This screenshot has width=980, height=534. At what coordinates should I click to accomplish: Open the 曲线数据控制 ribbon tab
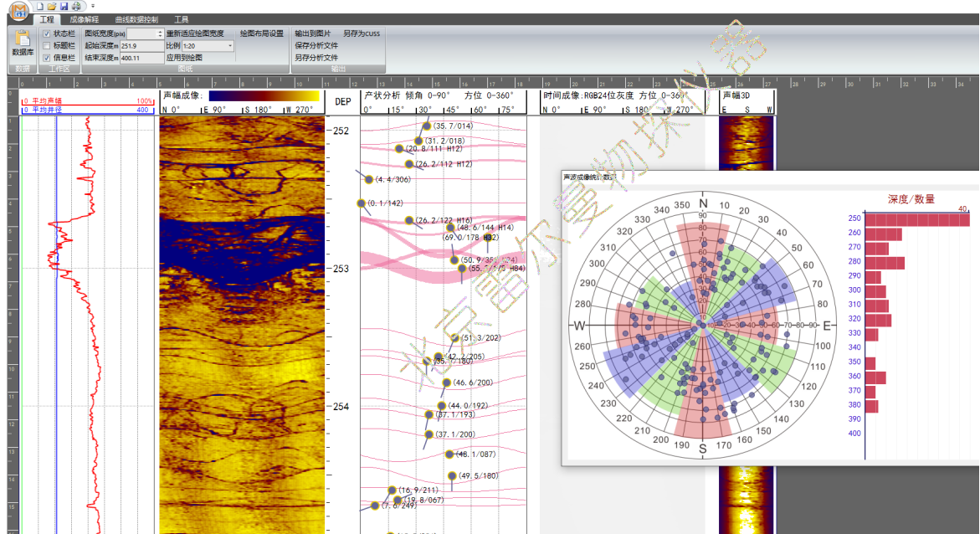coord(136,18)
